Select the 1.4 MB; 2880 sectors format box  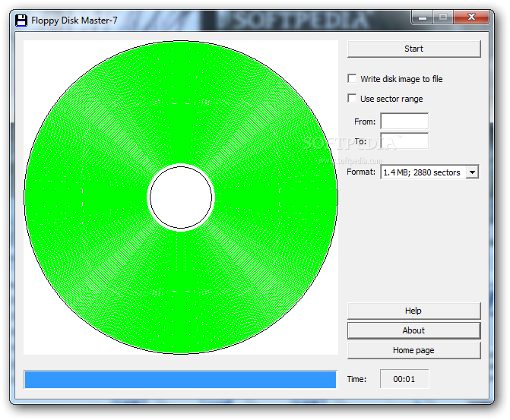(429, 172)
